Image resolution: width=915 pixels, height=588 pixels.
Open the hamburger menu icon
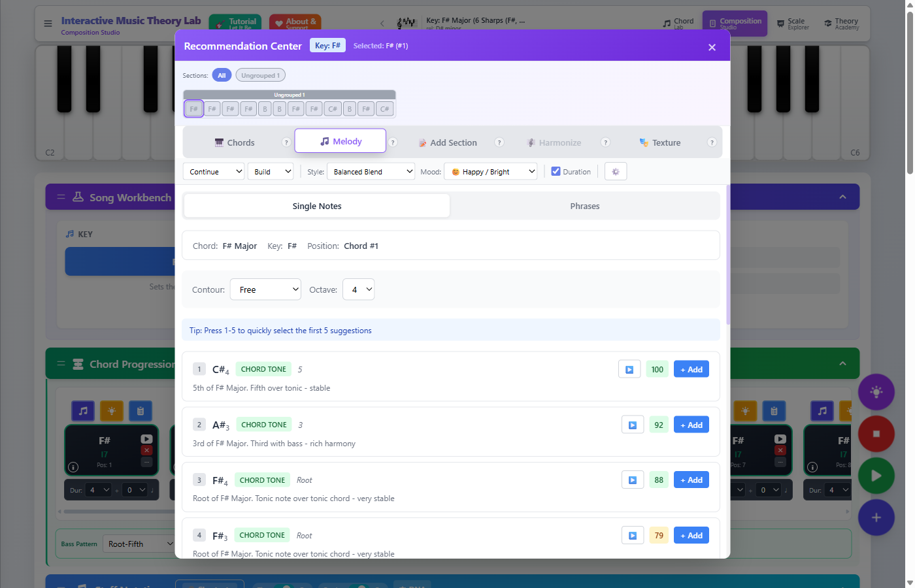coord(48,24)
